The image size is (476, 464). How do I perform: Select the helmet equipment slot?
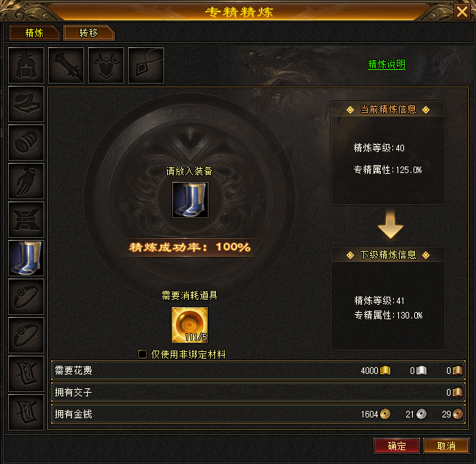click(26, 65)
